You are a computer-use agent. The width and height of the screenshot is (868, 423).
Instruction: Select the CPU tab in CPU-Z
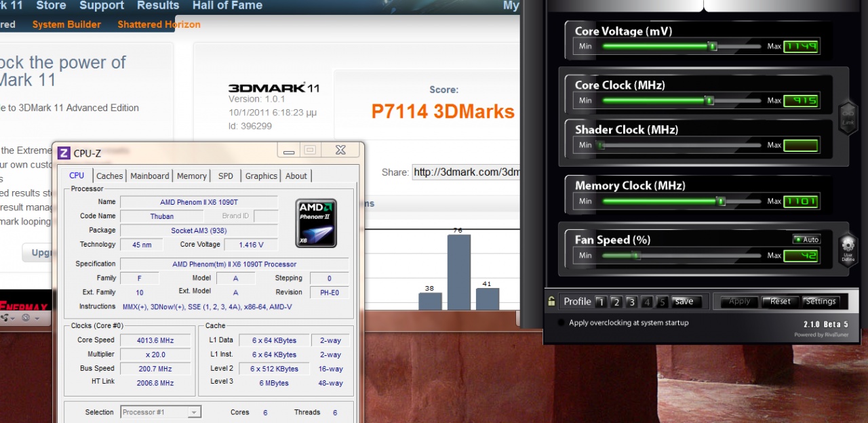click(77, 176)
